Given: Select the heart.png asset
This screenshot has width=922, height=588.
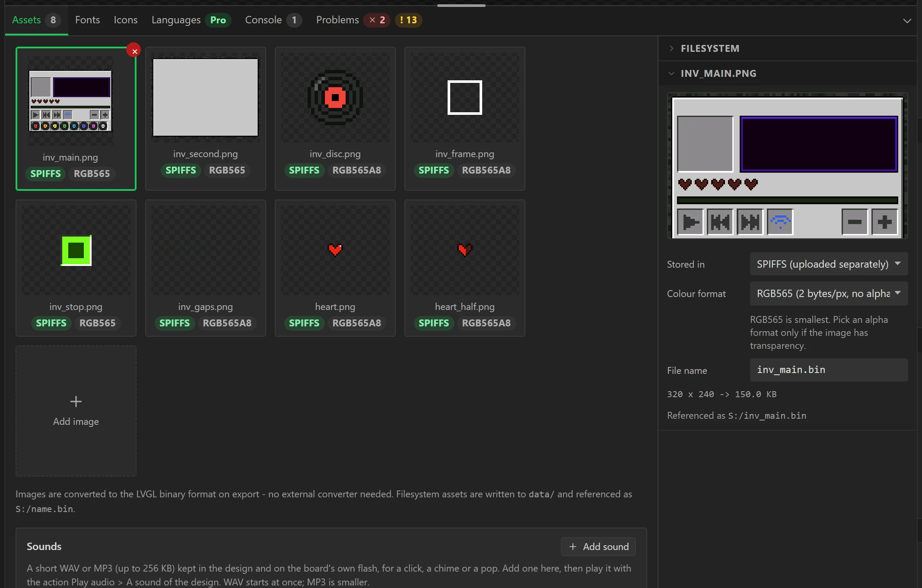Looking at the screenshot, I should [x=335, y=268].
